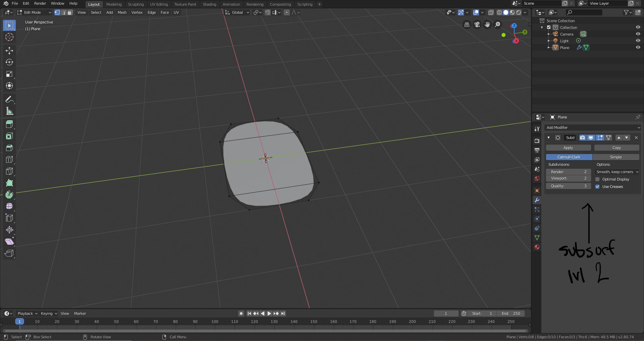Select the Rip Region tool
644x341 pixels.
(9, 253)
